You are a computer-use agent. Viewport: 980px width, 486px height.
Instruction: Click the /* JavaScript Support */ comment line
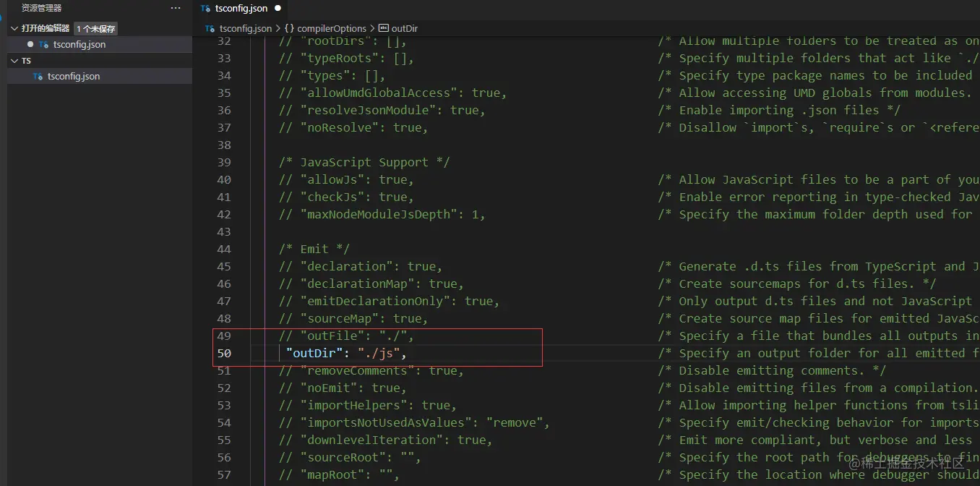pos(364,162)
